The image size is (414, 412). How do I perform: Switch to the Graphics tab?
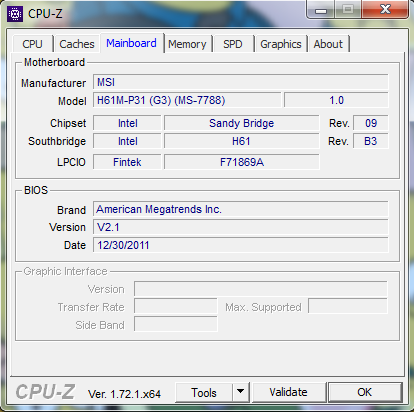pos(281,44)
